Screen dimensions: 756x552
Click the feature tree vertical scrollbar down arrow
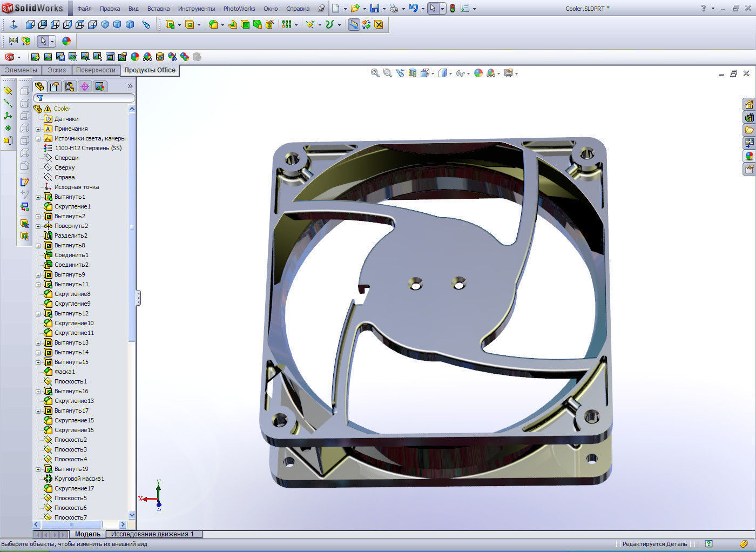(x=132, y=515)
